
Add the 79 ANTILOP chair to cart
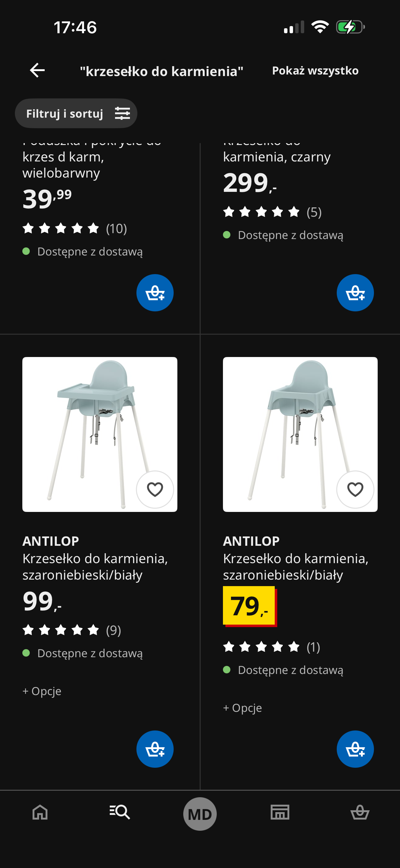pyautogui.click(x=355, y=749)
